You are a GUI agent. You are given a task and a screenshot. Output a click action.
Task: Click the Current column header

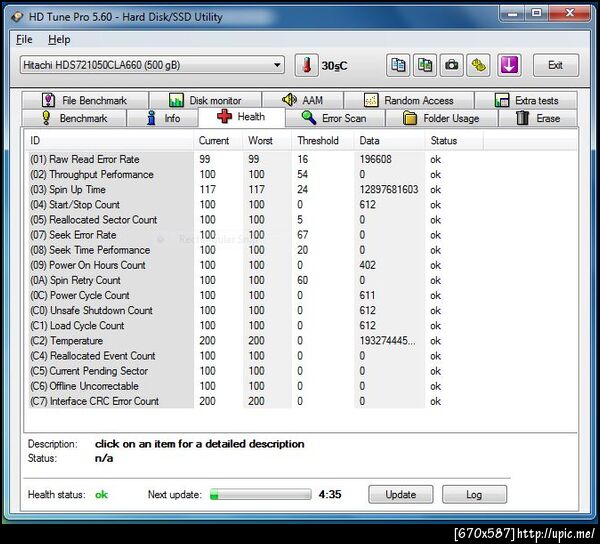(218, 140)
